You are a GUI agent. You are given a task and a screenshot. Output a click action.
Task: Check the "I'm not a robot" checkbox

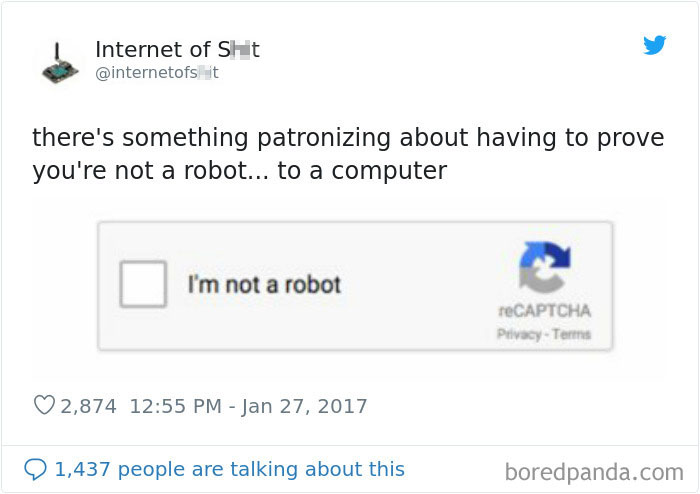(143, 284)
